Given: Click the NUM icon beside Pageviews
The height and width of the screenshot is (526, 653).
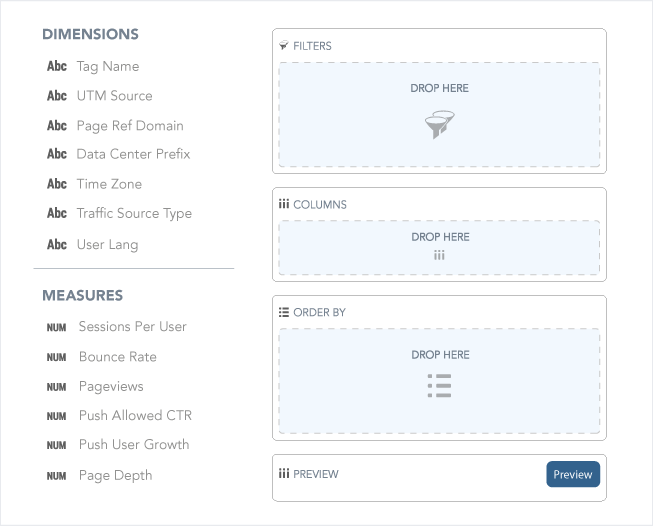Looking at the screenshot, I should click(56, 387).
